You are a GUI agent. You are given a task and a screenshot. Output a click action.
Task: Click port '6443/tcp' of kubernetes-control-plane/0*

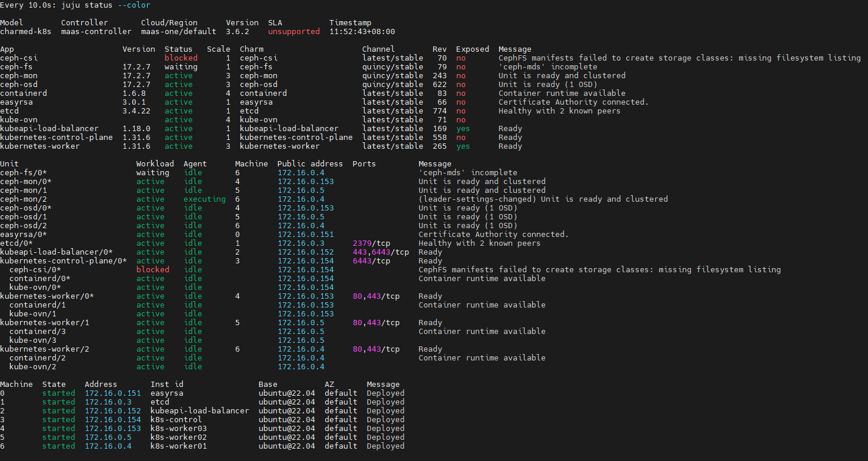pyautogui.click(x=372, y=261)
